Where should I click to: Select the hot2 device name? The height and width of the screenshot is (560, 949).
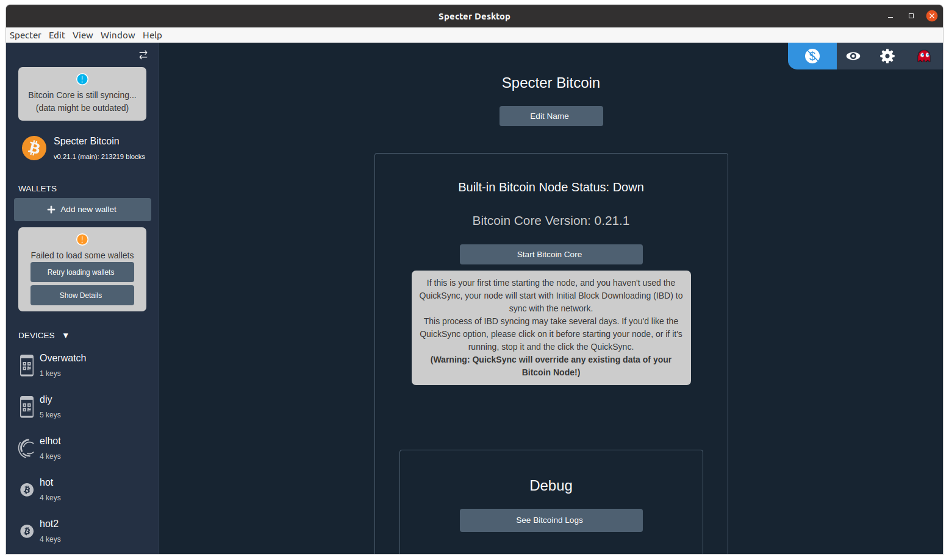[49, 524]
